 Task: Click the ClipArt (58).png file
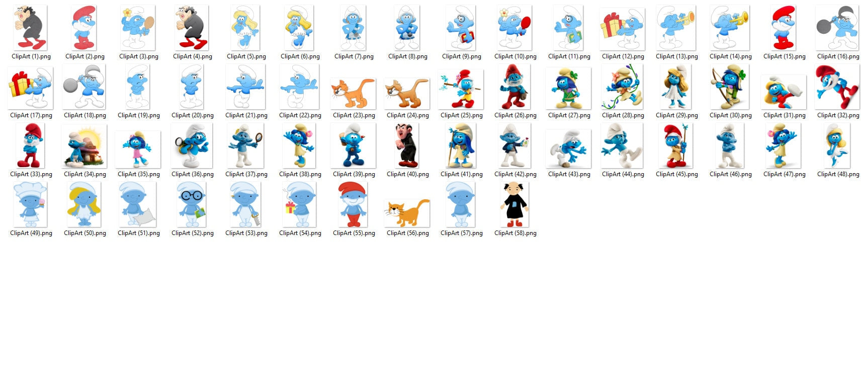tap(515, 205)
